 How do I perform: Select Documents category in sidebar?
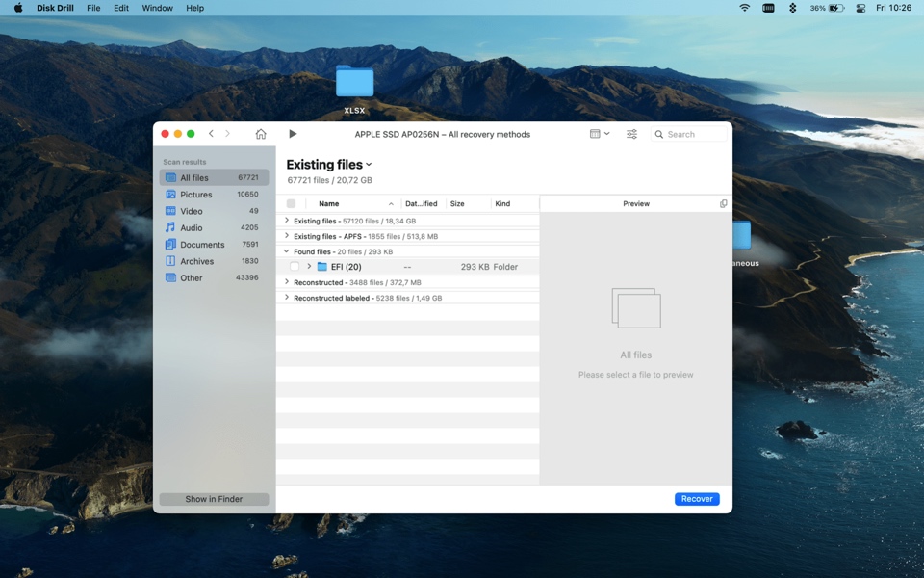point(214,244)
